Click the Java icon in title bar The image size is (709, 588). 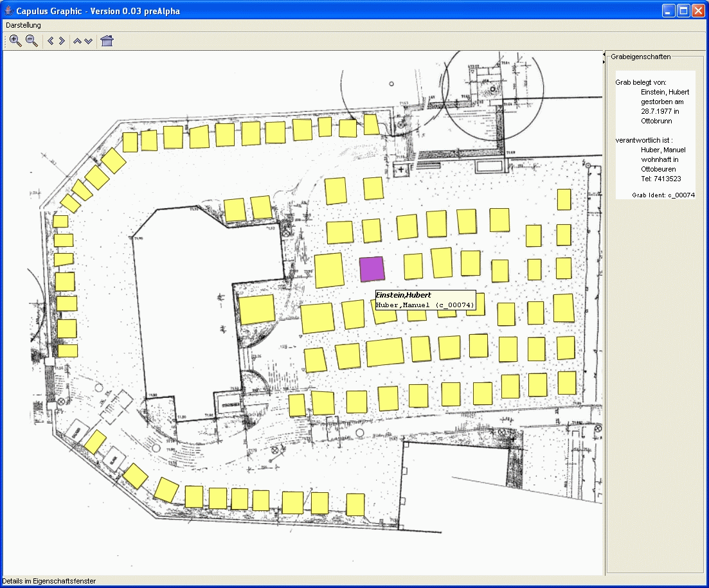(8, 10)
